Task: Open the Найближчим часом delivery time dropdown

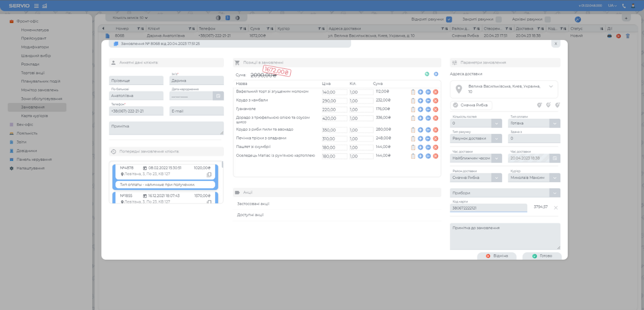Action: pos(497,158)
